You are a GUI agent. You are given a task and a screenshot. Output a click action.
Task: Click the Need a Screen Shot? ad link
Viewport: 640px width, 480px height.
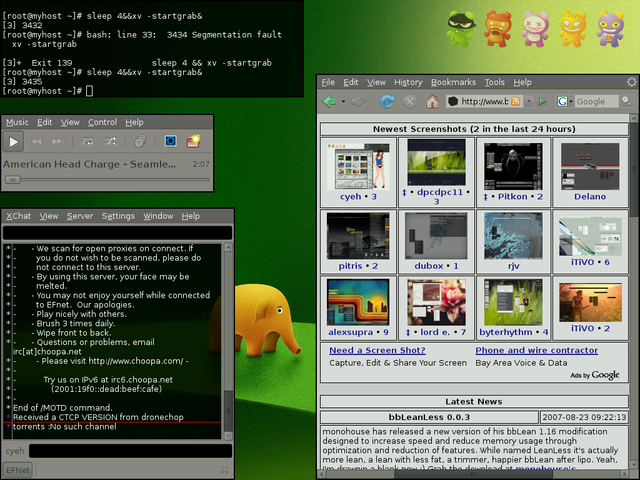(377, 350)
